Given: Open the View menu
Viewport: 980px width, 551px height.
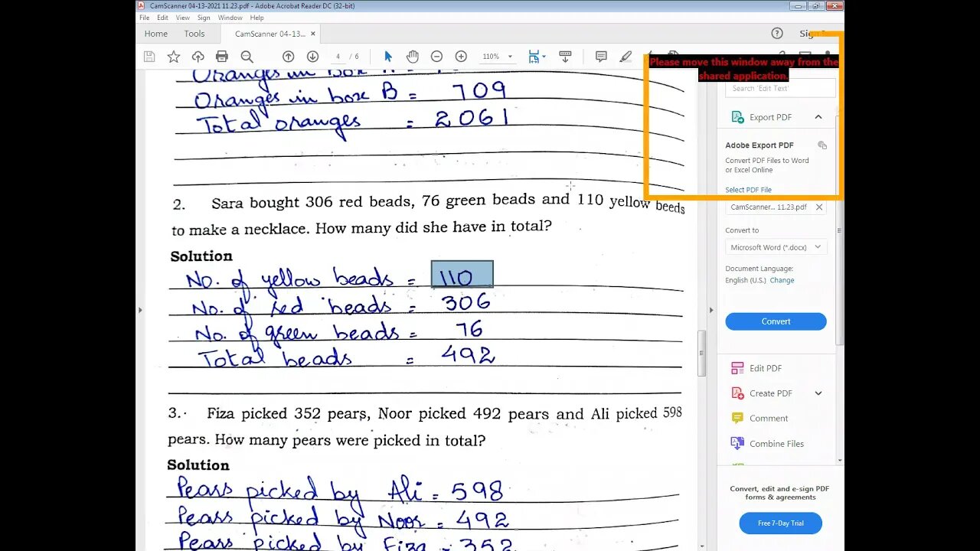Looking at the screenshot, I should [x=183, y=18].
